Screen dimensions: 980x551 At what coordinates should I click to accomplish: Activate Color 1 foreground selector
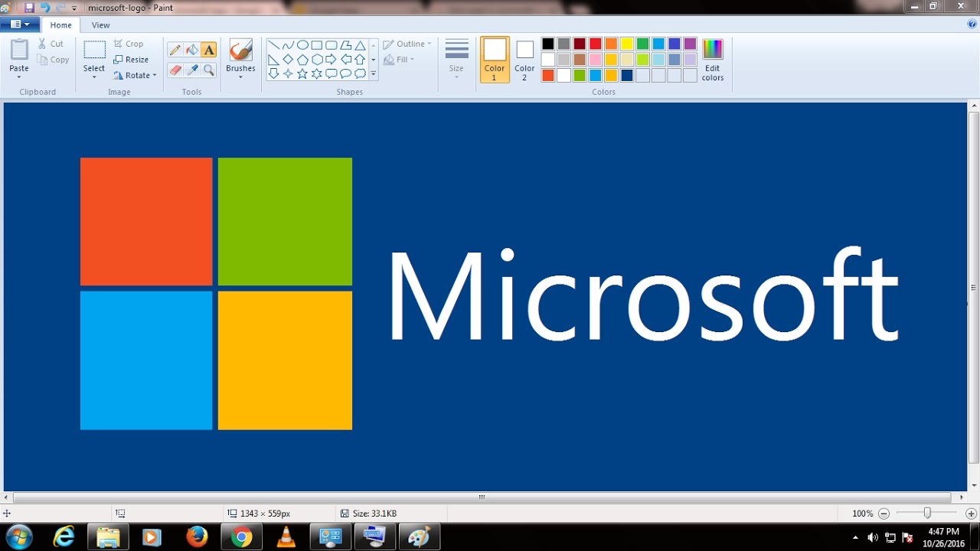coord(495,60)
